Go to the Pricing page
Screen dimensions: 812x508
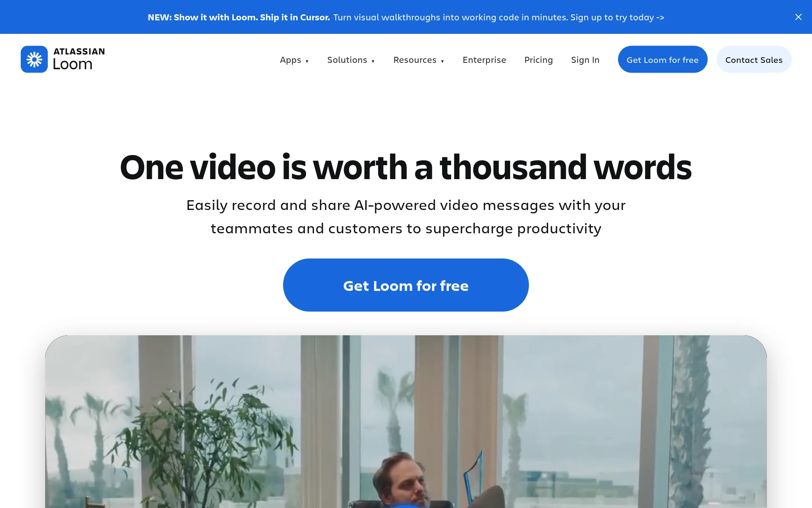[538, 60]
